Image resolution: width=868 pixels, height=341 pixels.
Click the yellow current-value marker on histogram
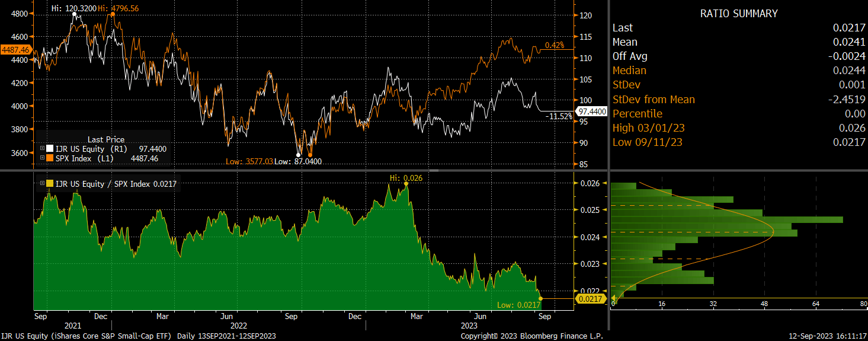point(614,298)
